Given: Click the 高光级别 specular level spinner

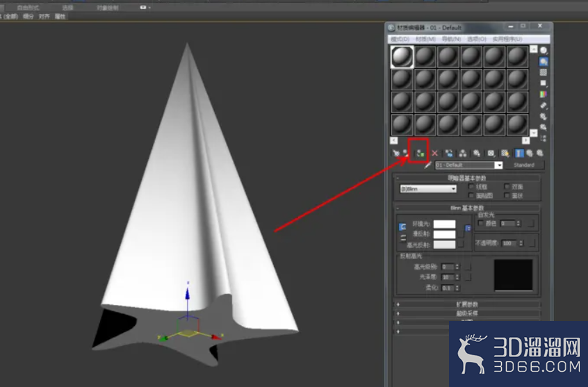Looking at the screenshot, I should click(x=457, y=267).
